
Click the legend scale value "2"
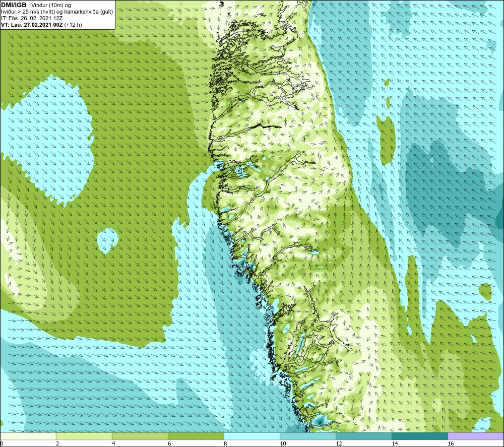pyautogui.click(x=57, y=443)
